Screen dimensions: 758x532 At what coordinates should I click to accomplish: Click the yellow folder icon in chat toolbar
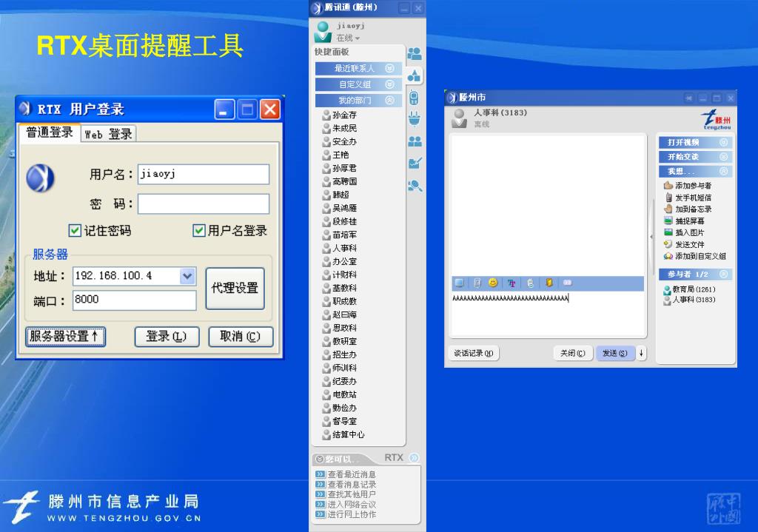[x=549, y=282]
